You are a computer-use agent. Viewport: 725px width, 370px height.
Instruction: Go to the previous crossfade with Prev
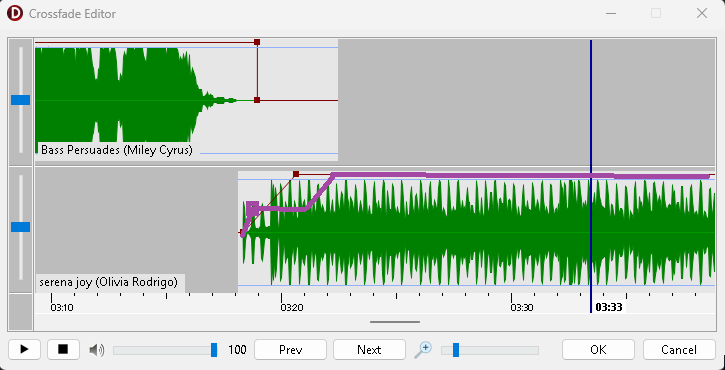pyautogui.click(x=290, y=350)
